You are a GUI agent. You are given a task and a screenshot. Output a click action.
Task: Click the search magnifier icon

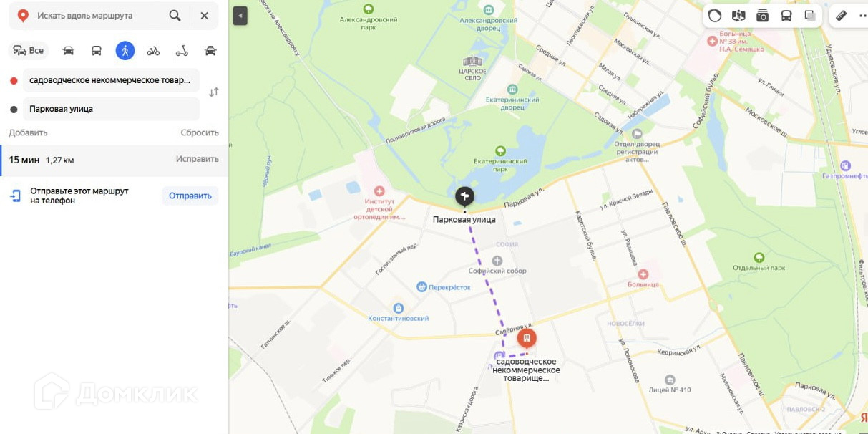click(175, 16)
